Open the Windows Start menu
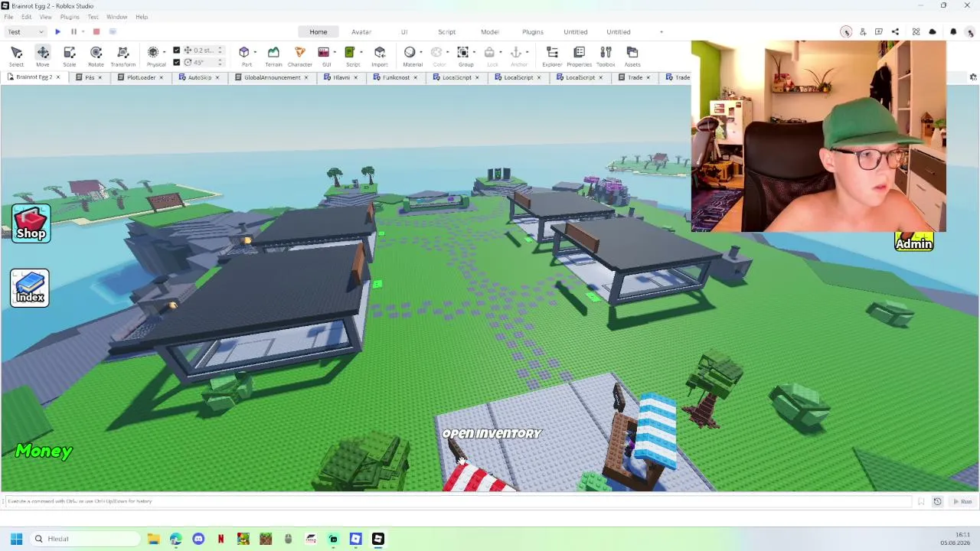The width and height of the screenshot is (980, 551). pyautogui.click(x=16, y=539)
